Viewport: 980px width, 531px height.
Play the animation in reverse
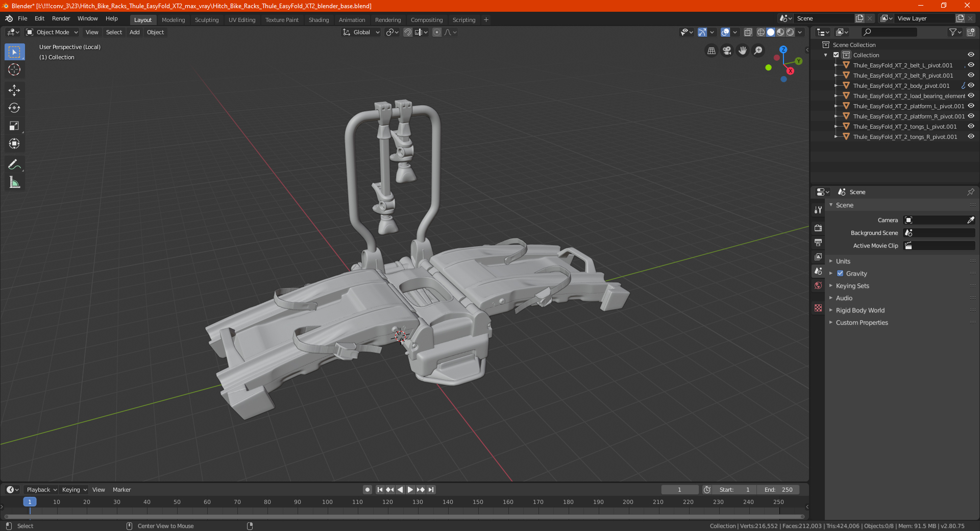pos(400,490)
